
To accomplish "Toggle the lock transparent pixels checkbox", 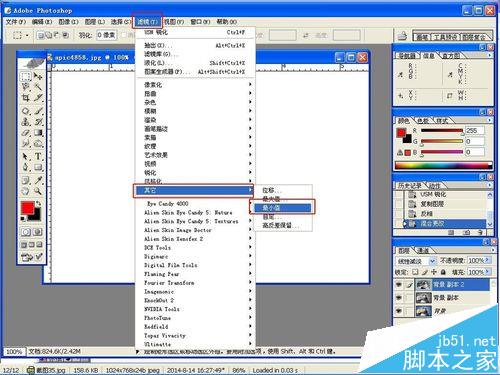I will coord(415,272).
